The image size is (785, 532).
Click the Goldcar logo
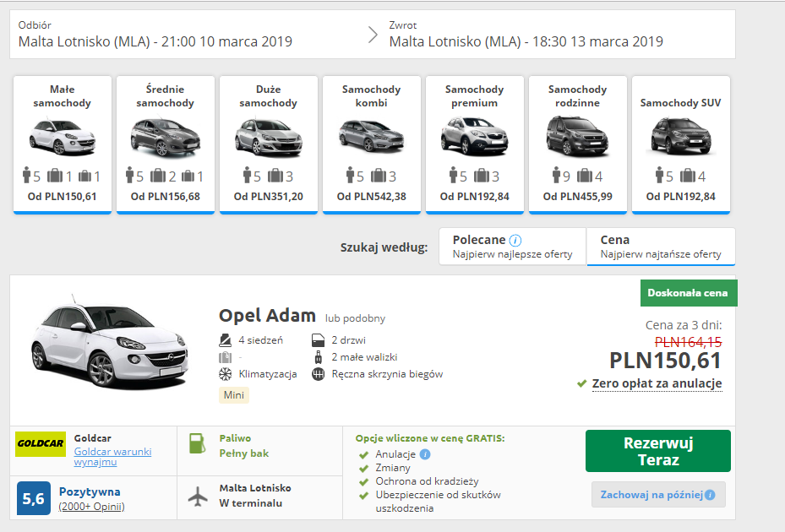coord(41,444)
